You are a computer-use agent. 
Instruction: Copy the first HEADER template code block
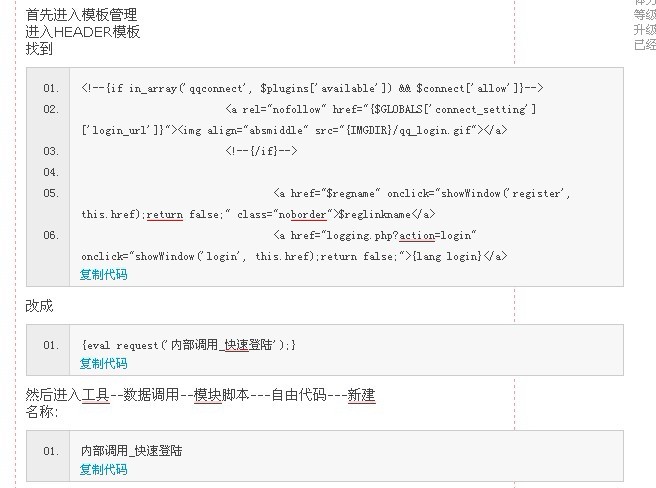tap(103, 275)
